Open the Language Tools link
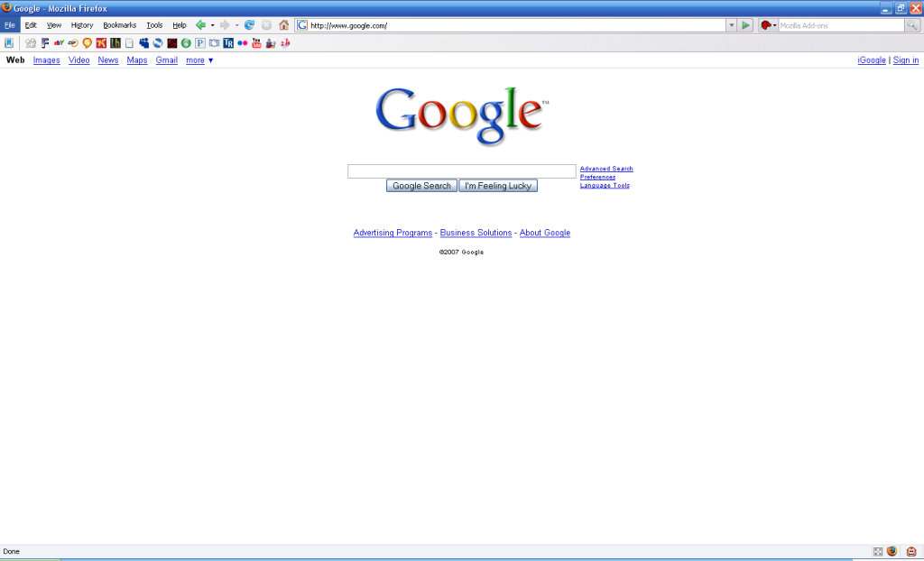This screenshot has height=561, width=924. pyautogui.click(x=605, y=185)
